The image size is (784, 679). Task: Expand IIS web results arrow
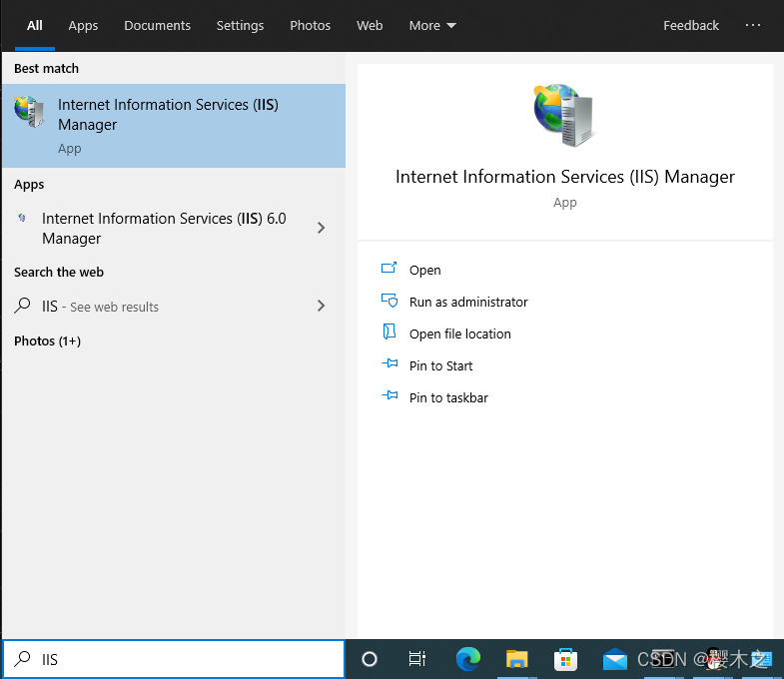tap(321, 306)
